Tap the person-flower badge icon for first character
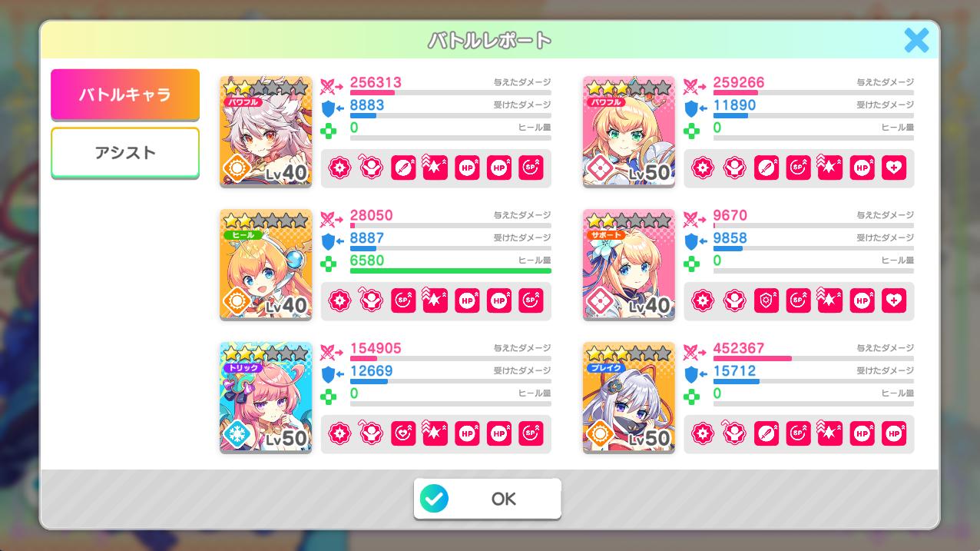Screen dimensions: 980x551 point(371,168)
